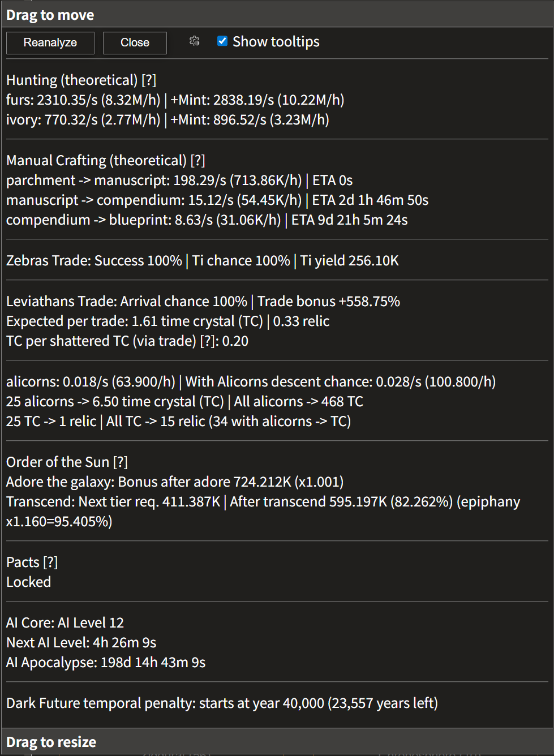Click the furs per second hunting line

click(175, 100)
